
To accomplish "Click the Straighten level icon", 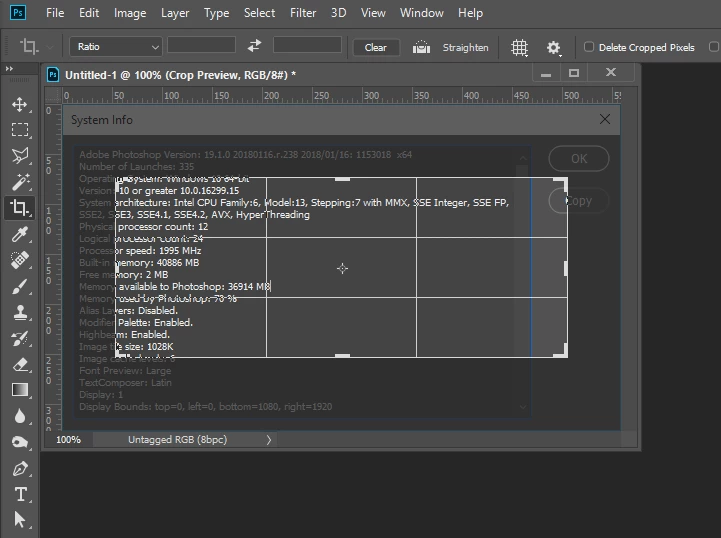I will [421, 47].
